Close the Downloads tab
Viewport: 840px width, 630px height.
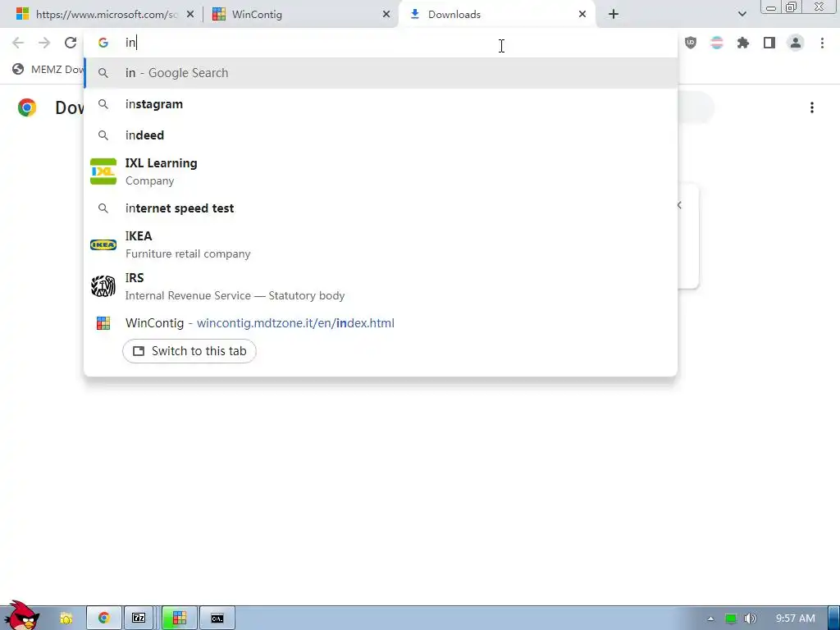pos(582,15)
